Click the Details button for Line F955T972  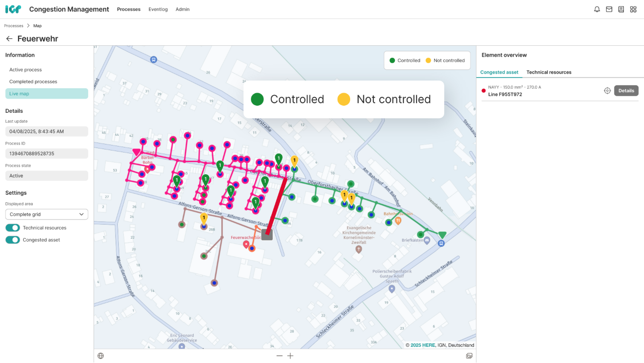click(x=626, y=91)
